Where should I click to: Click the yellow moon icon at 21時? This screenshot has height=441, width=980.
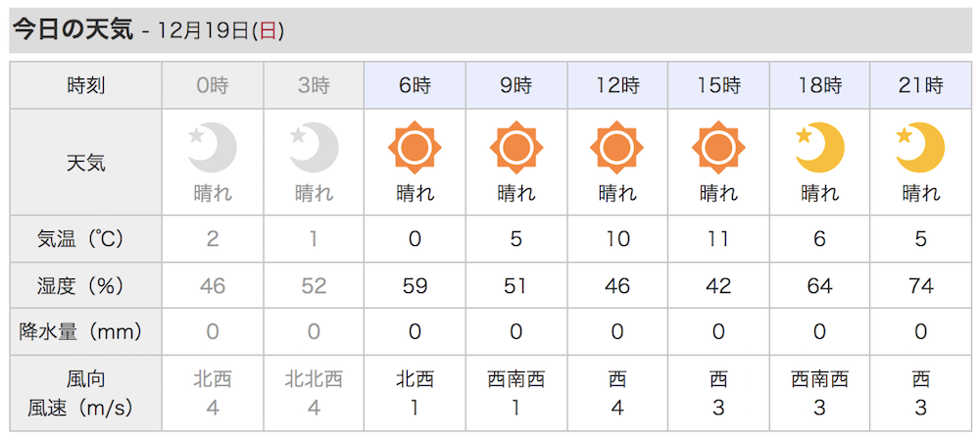(x=920, y=148)
